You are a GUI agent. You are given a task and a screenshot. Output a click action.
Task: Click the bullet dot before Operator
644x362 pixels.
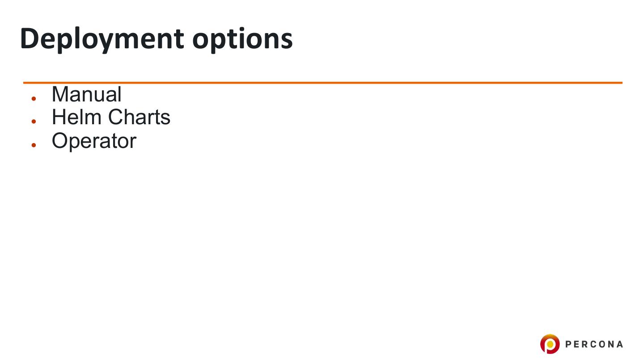coord(34,145)
